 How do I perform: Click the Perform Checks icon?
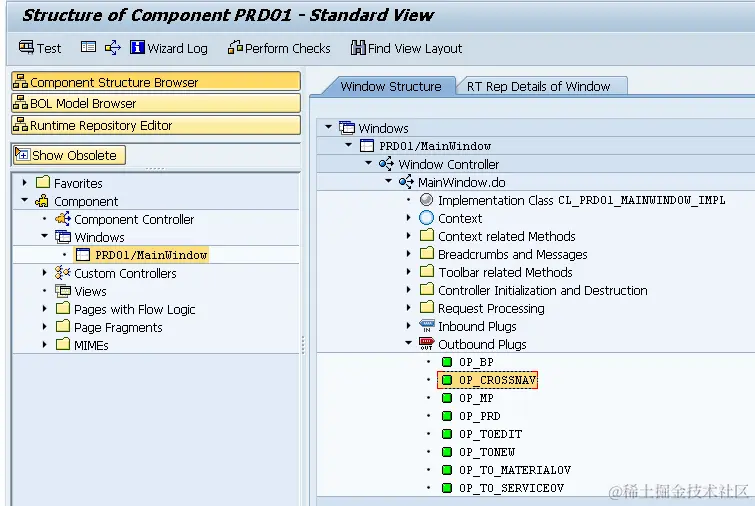pyautogui.click(x=235, y=47)
